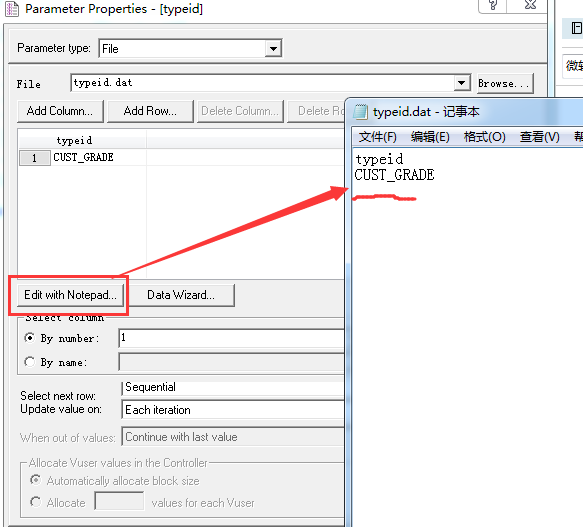Select row number 1 header in the table
The image size is (583, 527).
point(35,158)
